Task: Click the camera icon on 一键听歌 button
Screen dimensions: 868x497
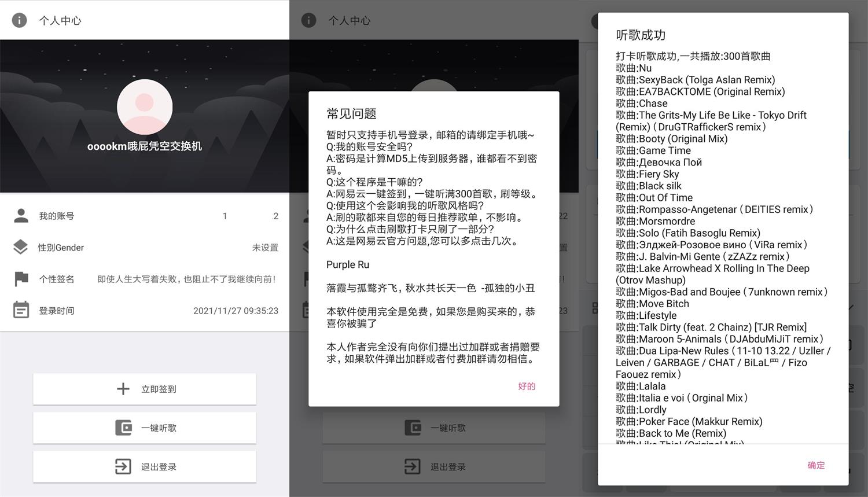Action: click(123, 428)
